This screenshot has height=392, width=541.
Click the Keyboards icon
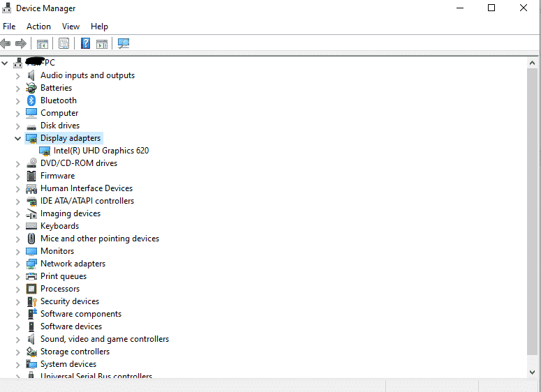coord(31,226)
